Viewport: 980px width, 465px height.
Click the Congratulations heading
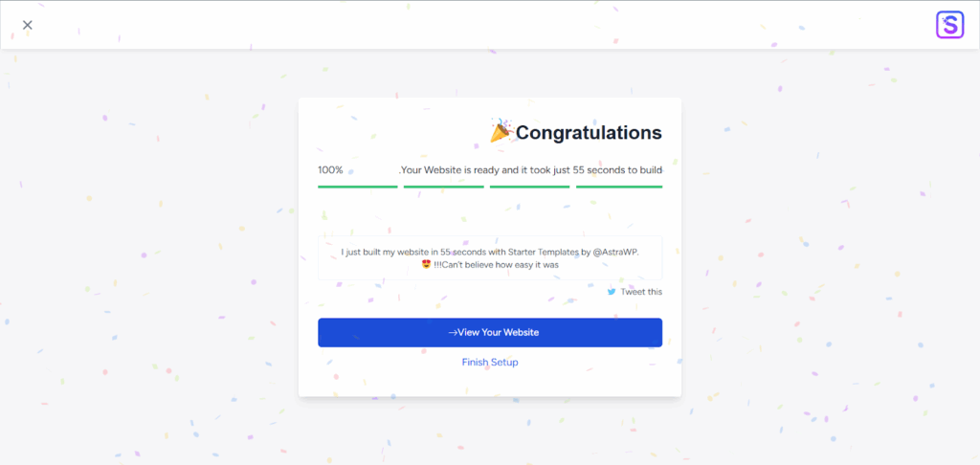589,132
